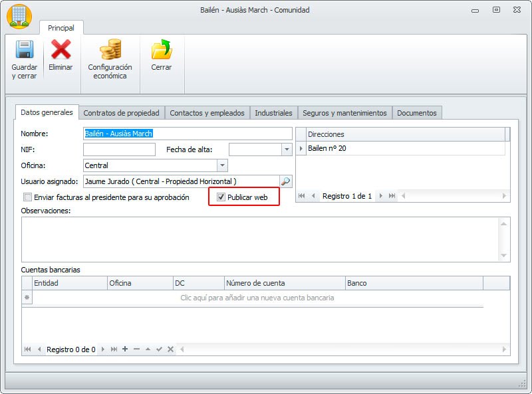Image resolution: width=532 pixels, height=394 pixels.
Task: Click the Fecha de alta date field
Action: click(255, 149)
